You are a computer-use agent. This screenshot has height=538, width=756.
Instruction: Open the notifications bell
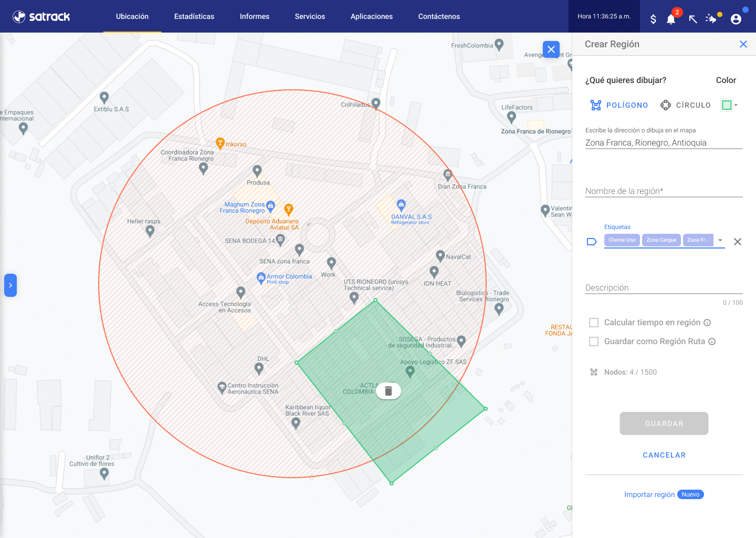tap(671, 19)
